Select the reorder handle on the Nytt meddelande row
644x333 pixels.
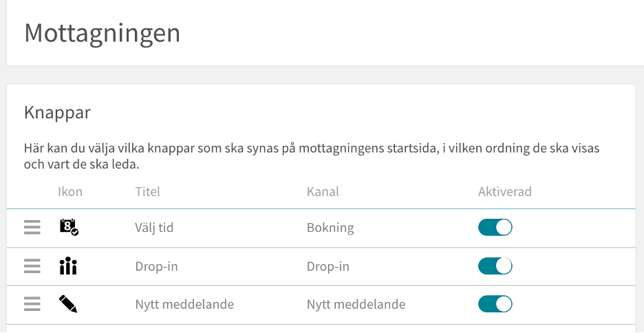tap(32, 304)
